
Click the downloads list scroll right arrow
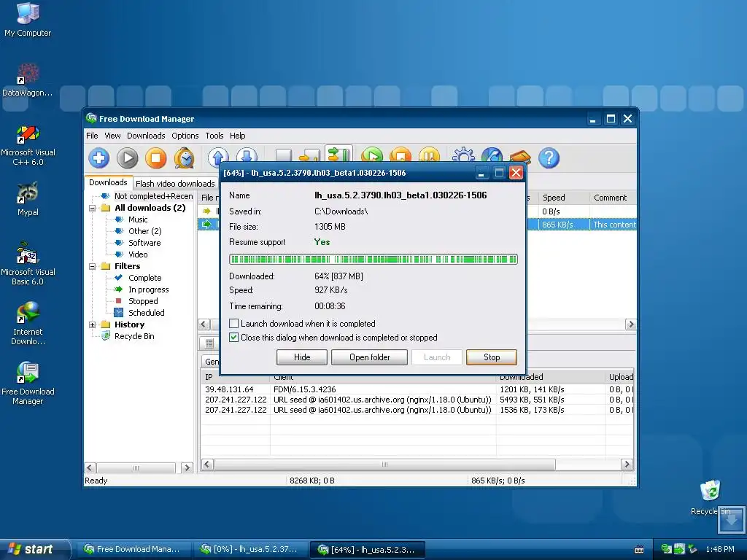click(x=630, y=324)
